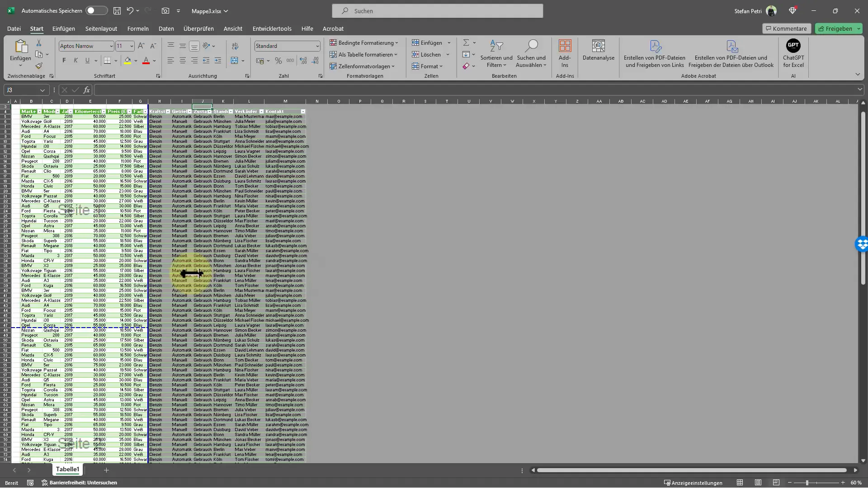This screenshot has height=488, width=868.
Task: Open Daten menu item
Action: (166, 28)
